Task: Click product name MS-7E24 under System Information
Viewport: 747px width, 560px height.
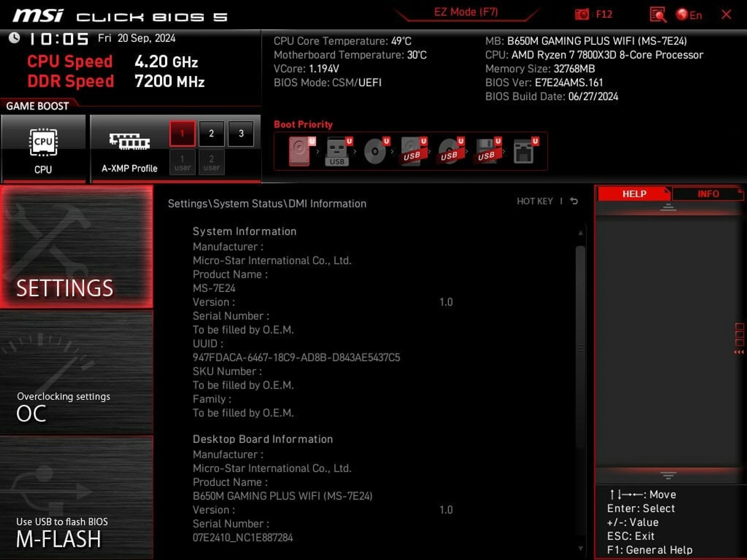Action: click(x=214, y=288)
